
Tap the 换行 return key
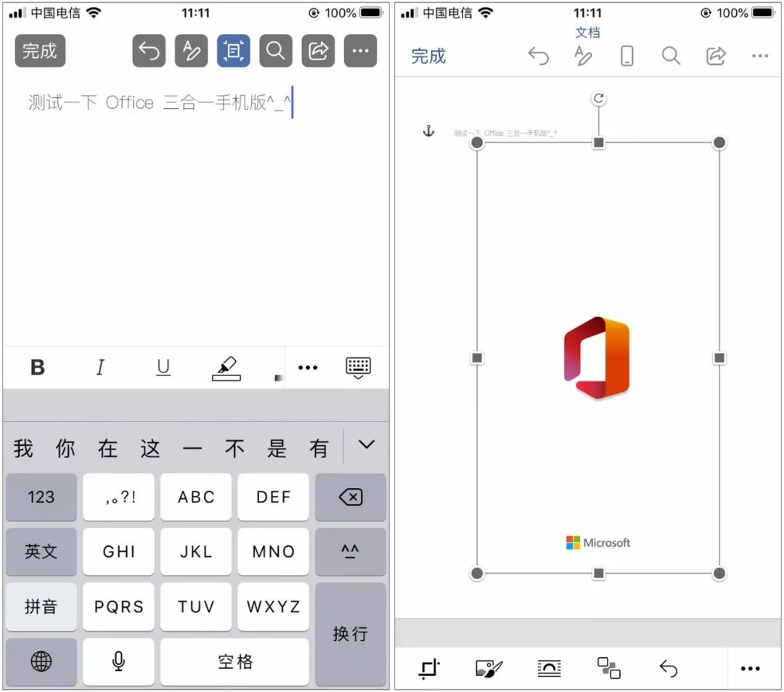(x=351, y=634)
